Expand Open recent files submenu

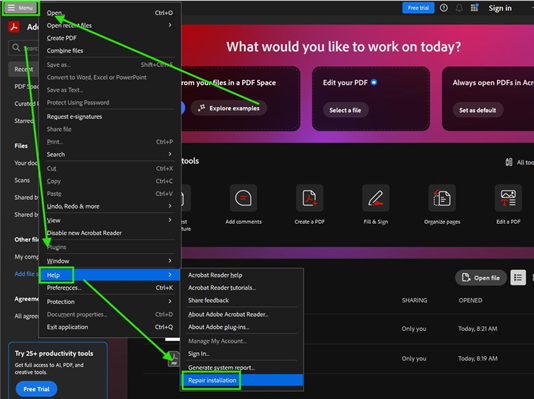[110, 25]
